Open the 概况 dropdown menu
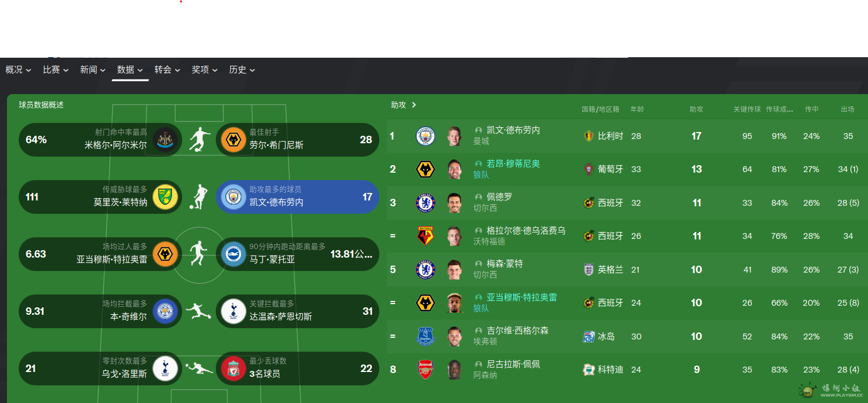This screenshot has height=403, width=868. coord(18,70)
